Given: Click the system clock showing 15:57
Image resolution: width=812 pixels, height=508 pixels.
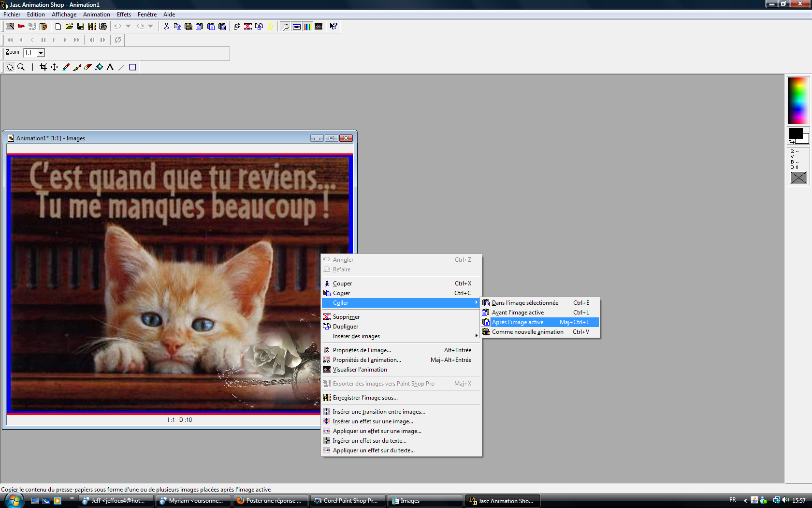Looking at the screenshot, I should click(799, 501).
